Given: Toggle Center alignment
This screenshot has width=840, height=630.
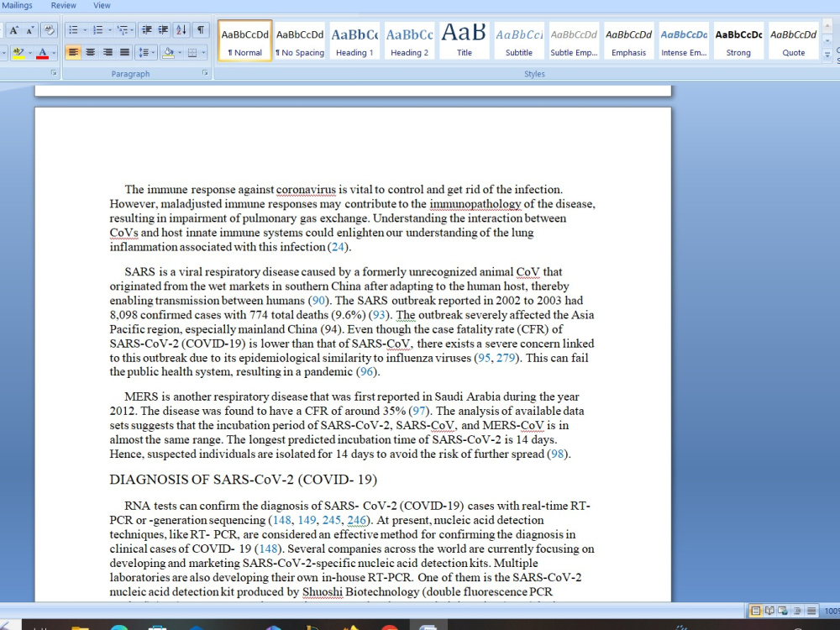Looking at the screenshot, I should click(91, 52).
